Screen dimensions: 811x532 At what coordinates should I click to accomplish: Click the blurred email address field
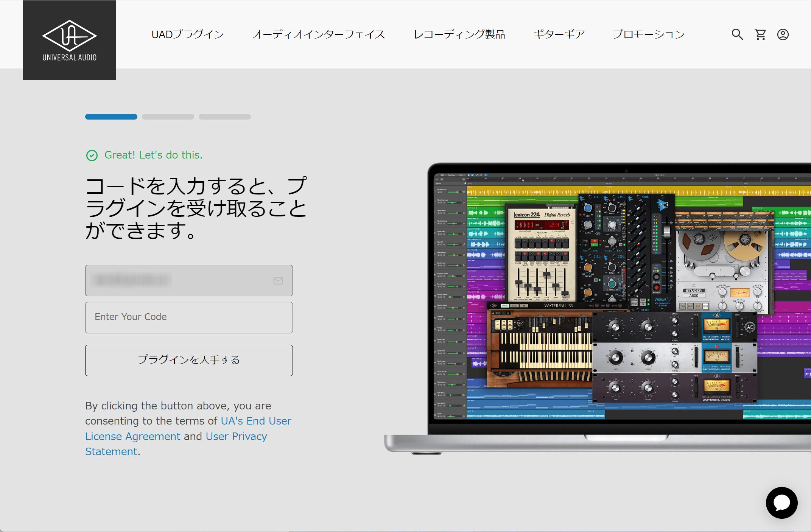[189, 280]
